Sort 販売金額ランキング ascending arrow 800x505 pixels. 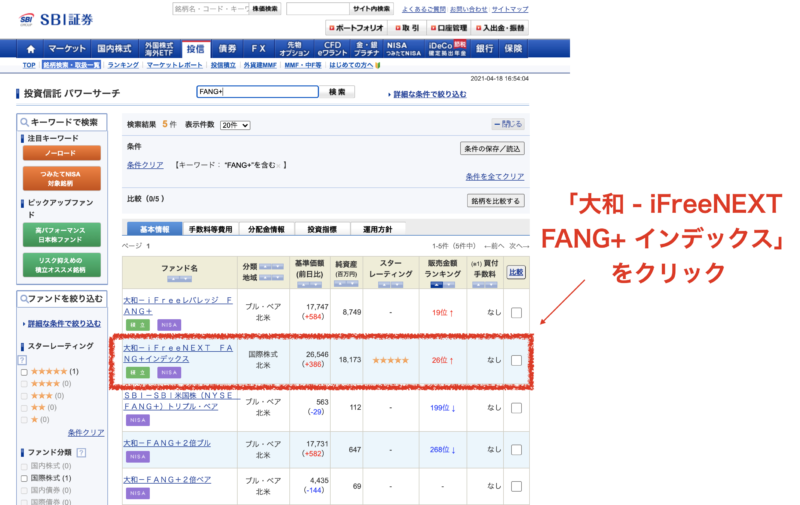click(x=437, y=285)
